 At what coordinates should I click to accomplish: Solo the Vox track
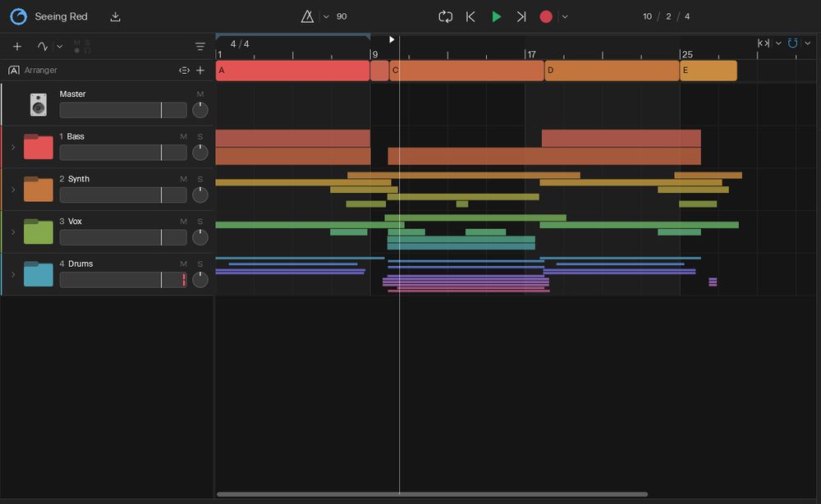tap(200, 221)
